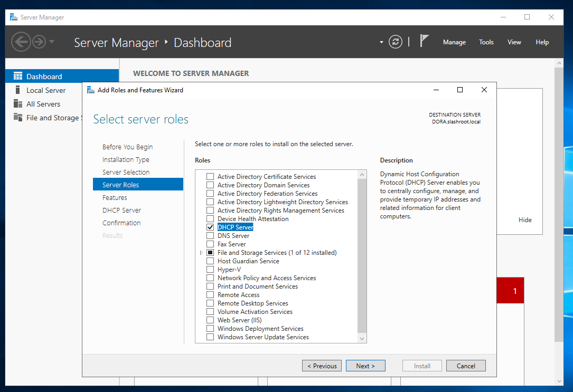
Task: Click the forward navigation arrow icon
Action: click(39, 42)
